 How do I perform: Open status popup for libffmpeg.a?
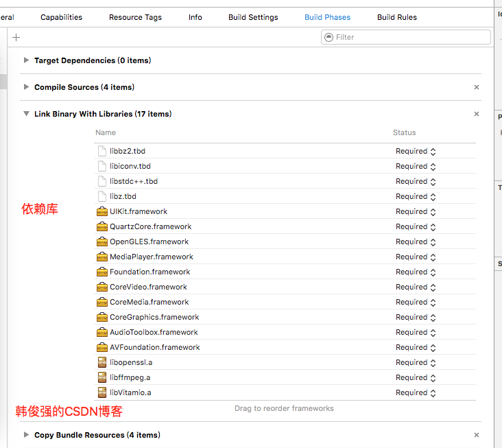pos(416,377)
